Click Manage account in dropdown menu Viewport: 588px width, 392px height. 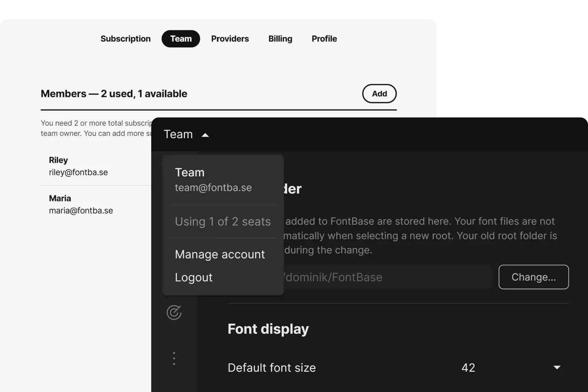pos(220,255)
